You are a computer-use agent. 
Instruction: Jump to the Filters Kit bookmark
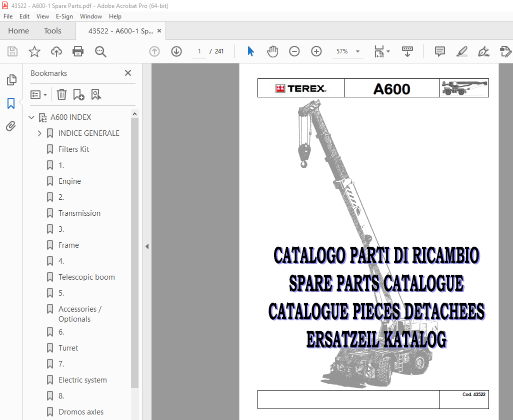[x=73, y=149]
